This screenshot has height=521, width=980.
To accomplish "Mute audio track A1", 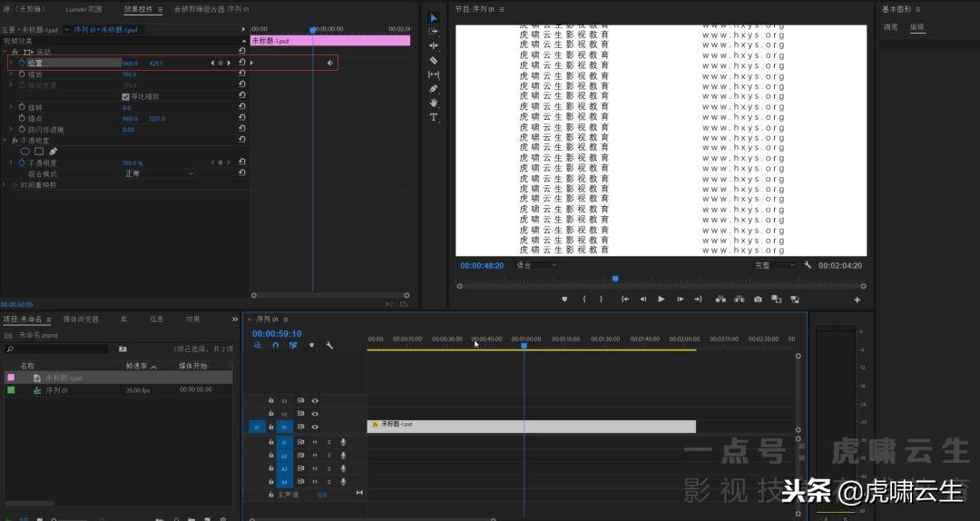I will 315,442.
